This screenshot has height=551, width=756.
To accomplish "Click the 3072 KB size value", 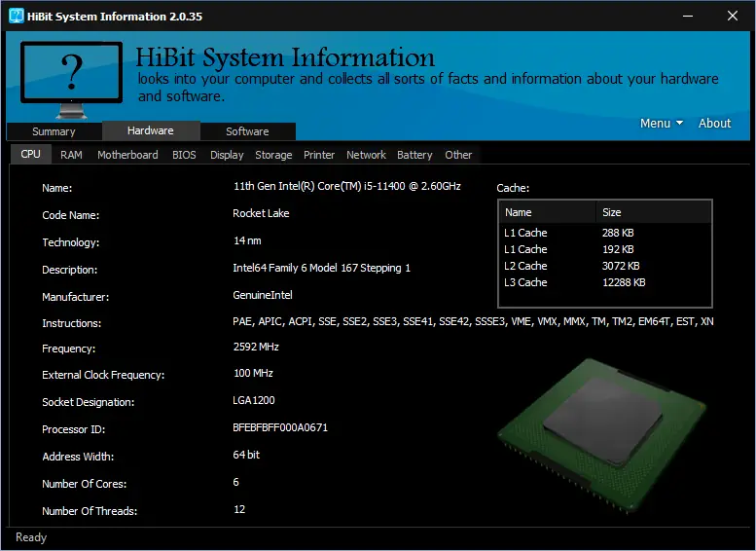I will point(621,266).
